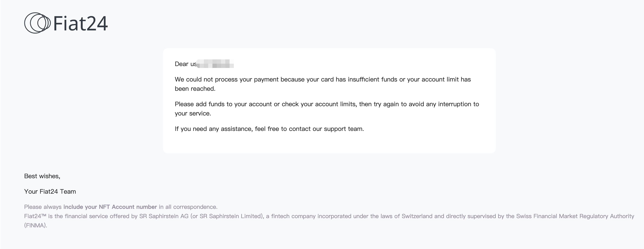The image size is (644, 249).
Task: Click bold 'include your NFT Account number' text
Action: (110, 207)
